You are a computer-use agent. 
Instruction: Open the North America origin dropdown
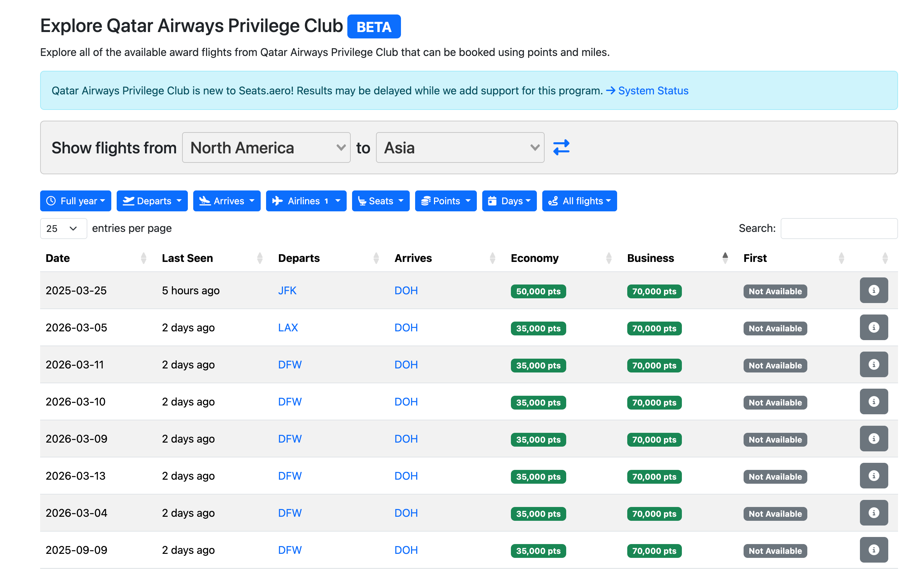[266, 148]
